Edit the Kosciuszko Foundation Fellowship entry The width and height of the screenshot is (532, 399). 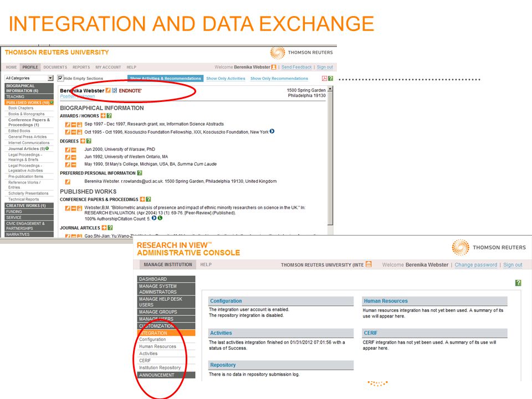tap(68, 132)
